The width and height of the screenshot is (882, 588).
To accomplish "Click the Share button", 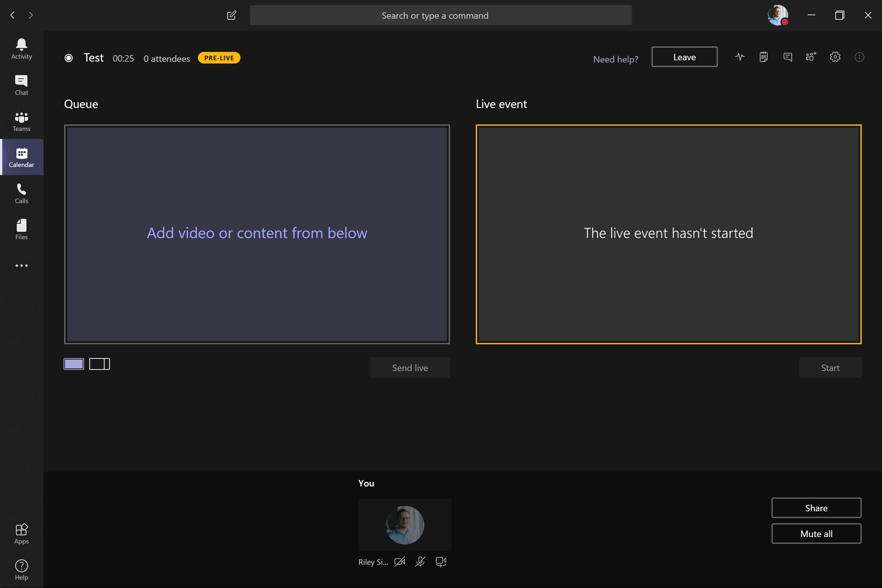I will (816, 508).
